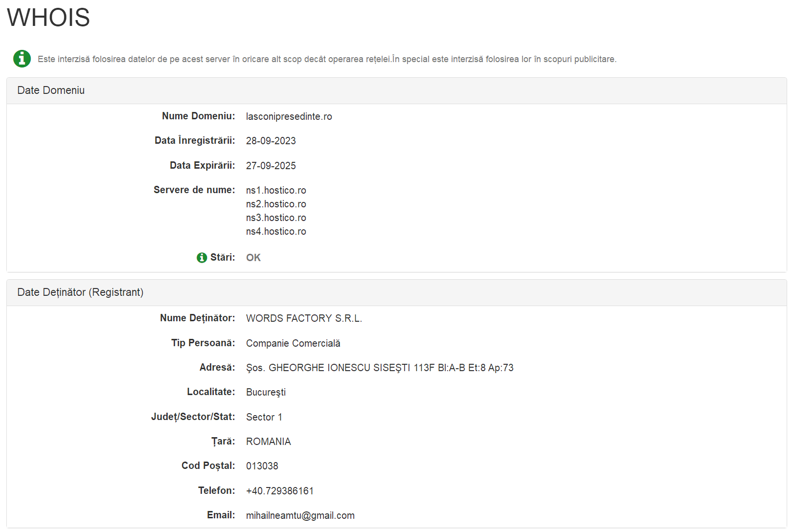This screenshot has width=795, height=532.
Task: Click the postal code 013038
Action: click(x=262, y=466)
